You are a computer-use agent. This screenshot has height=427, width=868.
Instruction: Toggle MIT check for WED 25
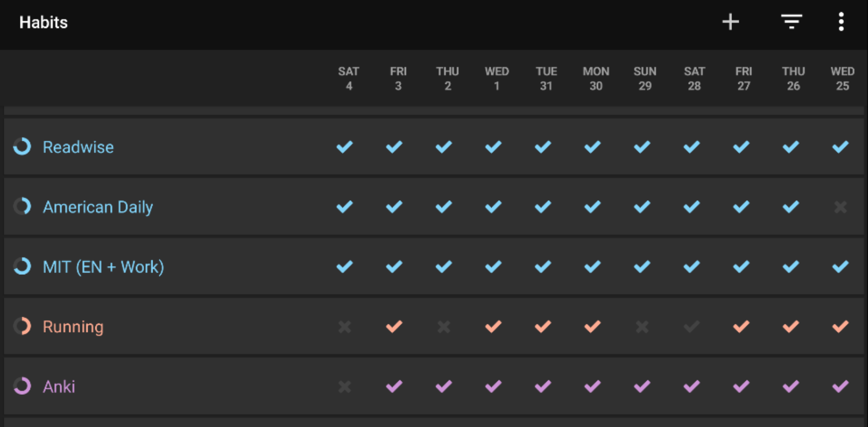point(840,267)
